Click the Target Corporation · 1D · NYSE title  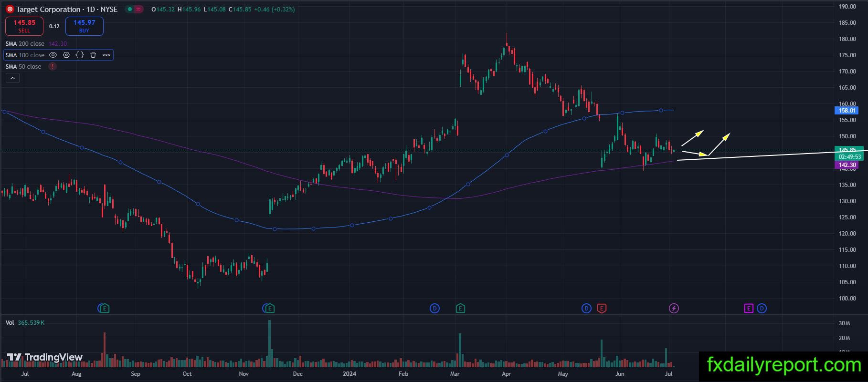click(67, 9)
